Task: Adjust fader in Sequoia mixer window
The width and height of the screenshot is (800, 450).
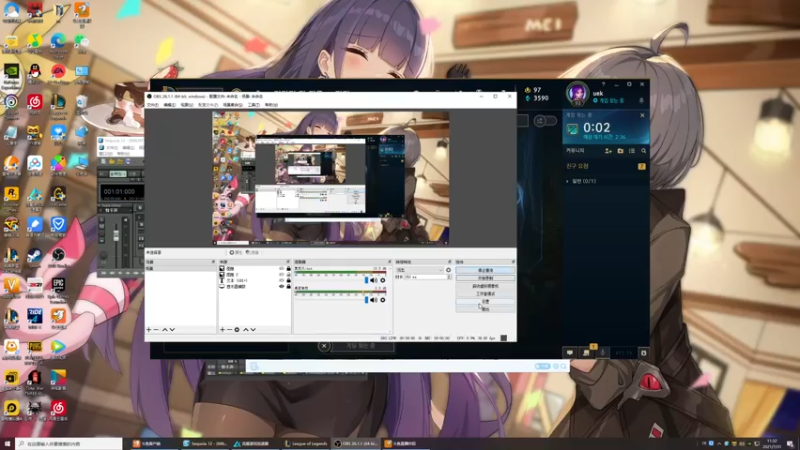Action: (116, 235)
